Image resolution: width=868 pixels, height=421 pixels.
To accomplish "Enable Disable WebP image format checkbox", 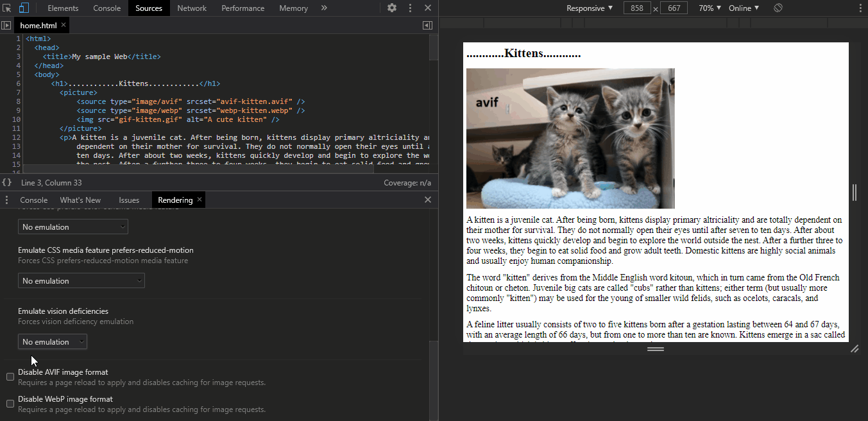I will pos(10,404).
